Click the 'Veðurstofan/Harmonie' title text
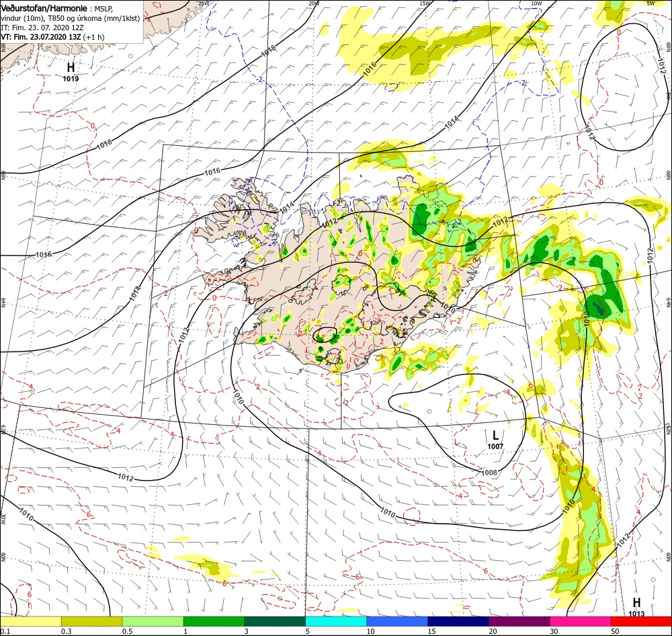The width and height of the screenshot is (672, 636). [x=44, y=8]
